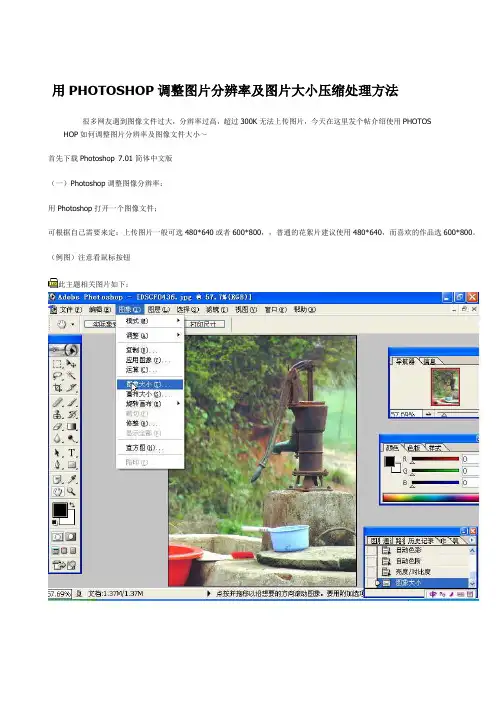
Task: Open the 选择 menu
Action: point(188,309)
